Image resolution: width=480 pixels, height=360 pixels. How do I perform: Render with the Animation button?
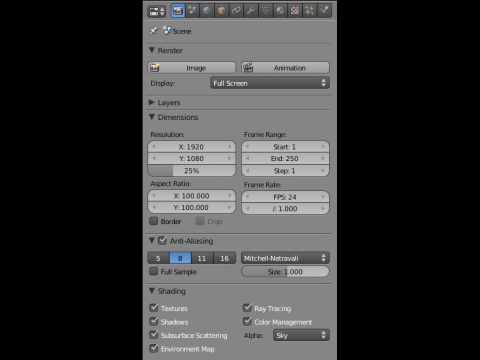(x=285, y=68)
